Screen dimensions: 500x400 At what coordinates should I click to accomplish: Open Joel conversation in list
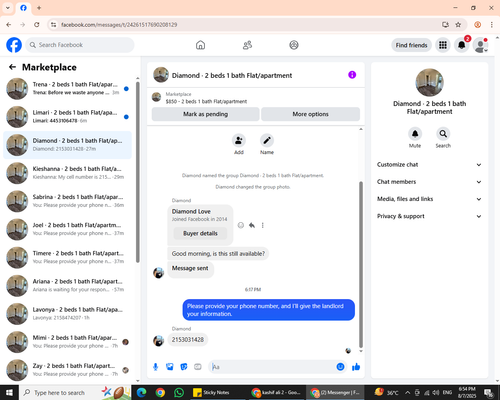click(x=67, y=229)
